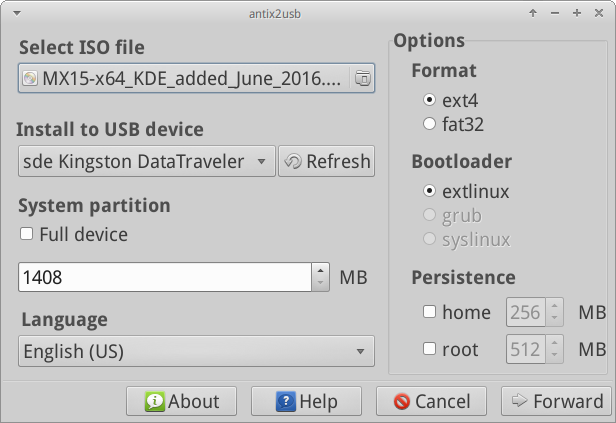This screenshot has height=423, width=616.
Task: Open the ISO file chooser combo
Action: [x=196, y=78]
